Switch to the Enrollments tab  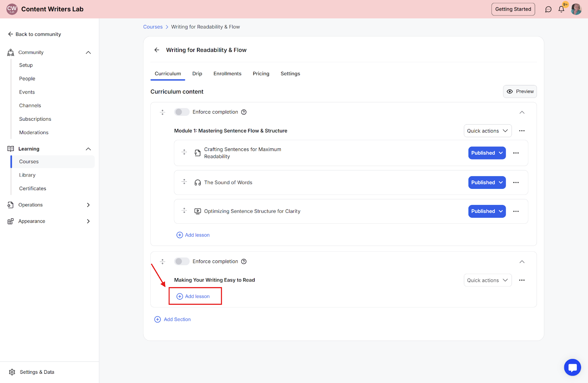coord(227,74)
